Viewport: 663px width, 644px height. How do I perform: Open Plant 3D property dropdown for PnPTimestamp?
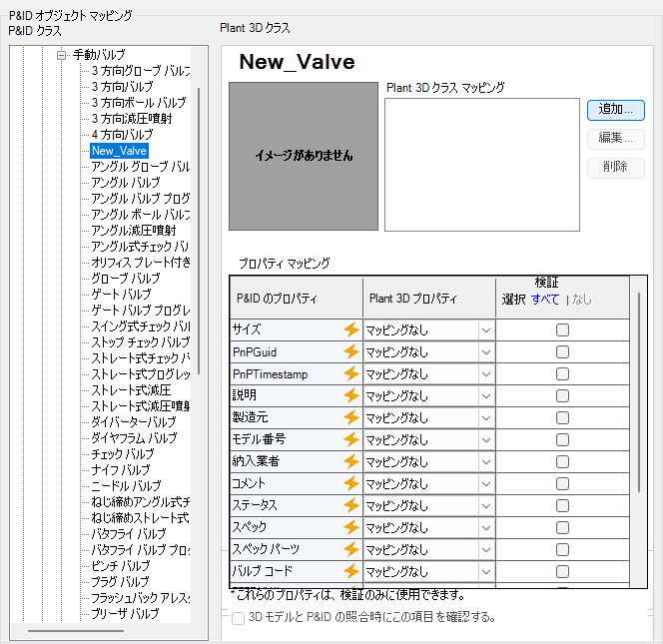tap(486, 374)
